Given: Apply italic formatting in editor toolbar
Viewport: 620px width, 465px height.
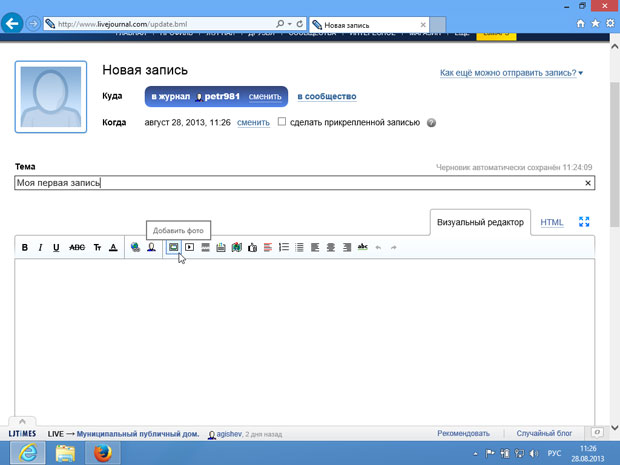Looking at the screenshot, I should click(x=40, y=247).
